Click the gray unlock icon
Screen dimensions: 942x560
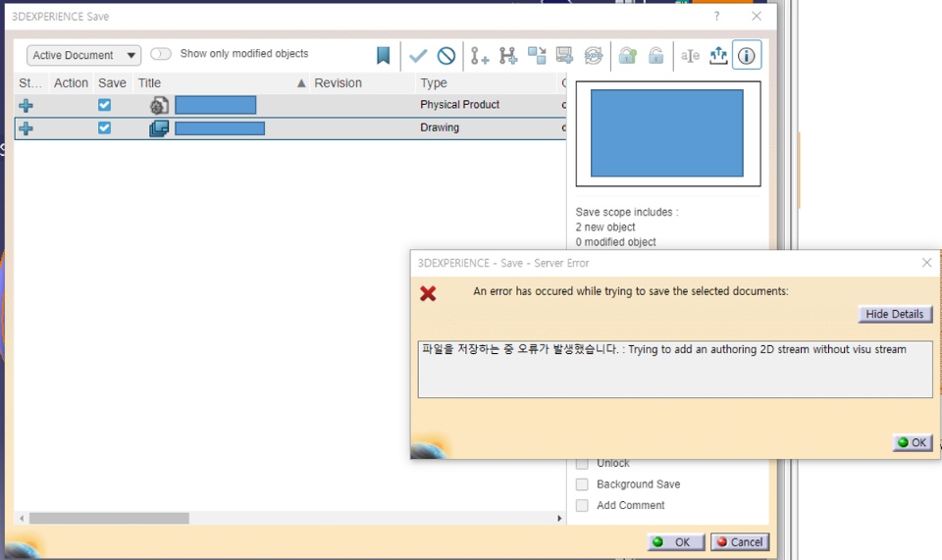click(x=656, y=56)
